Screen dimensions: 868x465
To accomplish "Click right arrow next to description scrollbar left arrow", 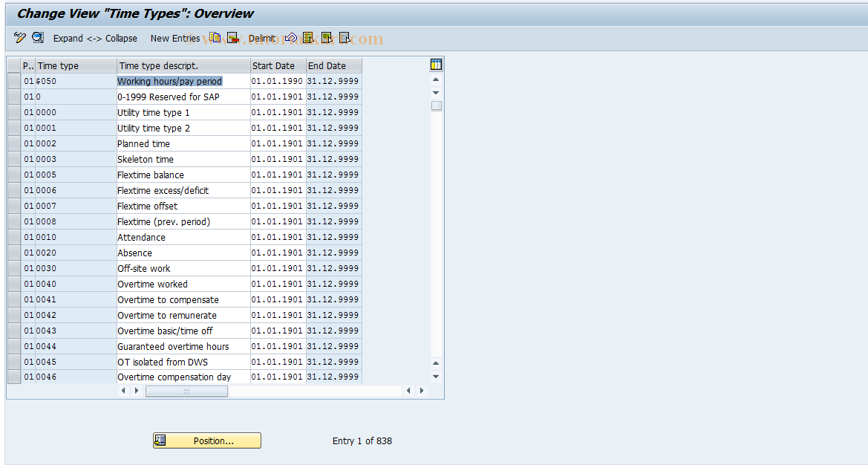I will click(x=136, y=391).
